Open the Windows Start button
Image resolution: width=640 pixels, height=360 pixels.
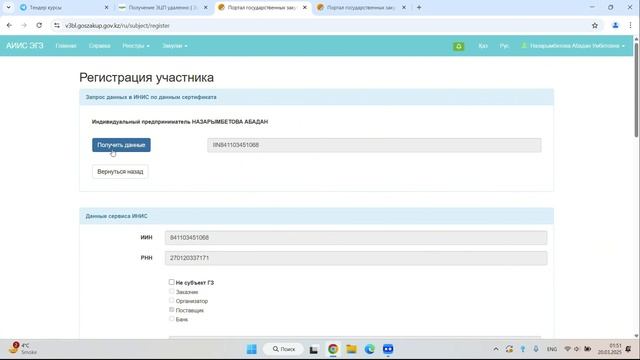point(251,349)
